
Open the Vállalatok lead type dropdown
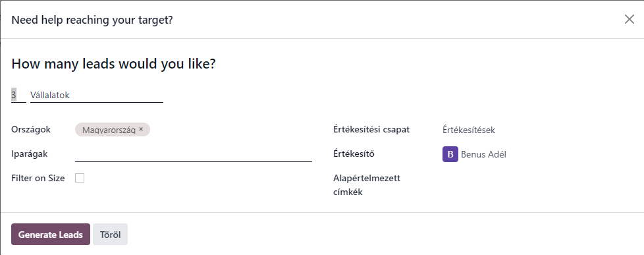coord(97,95)
